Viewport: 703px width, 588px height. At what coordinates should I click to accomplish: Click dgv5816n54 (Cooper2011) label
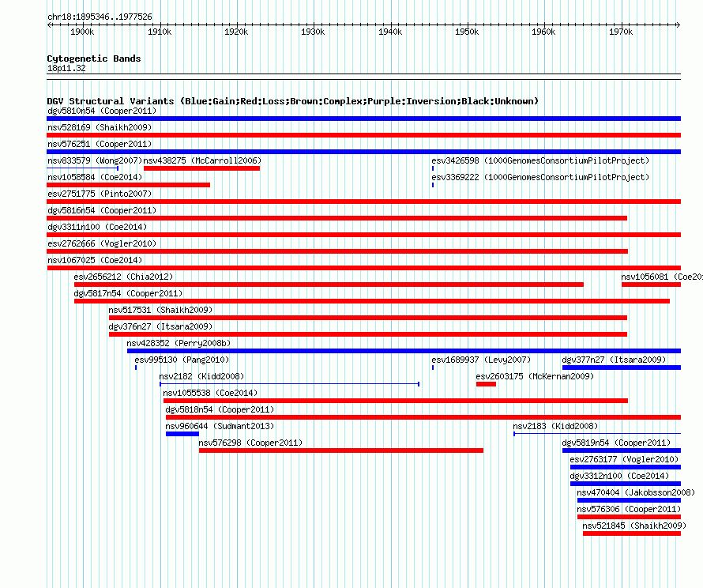(x=102, y=210)
